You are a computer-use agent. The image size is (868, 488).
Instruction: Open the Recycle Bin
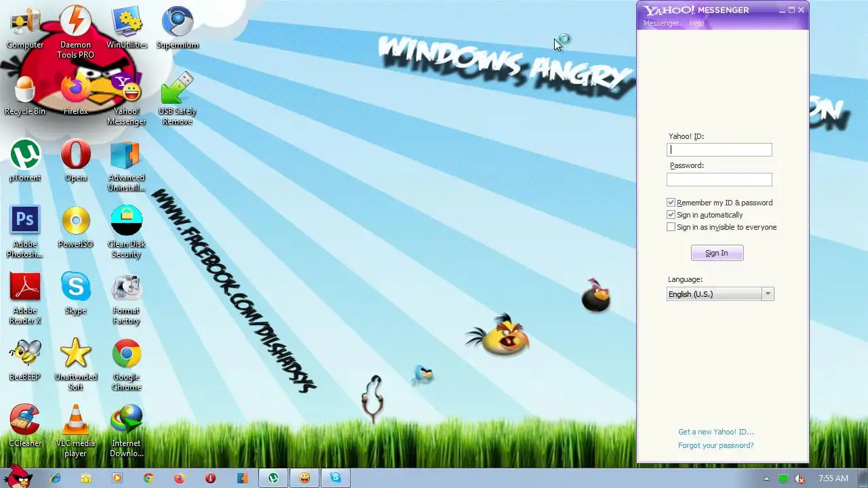click(25, 95)
